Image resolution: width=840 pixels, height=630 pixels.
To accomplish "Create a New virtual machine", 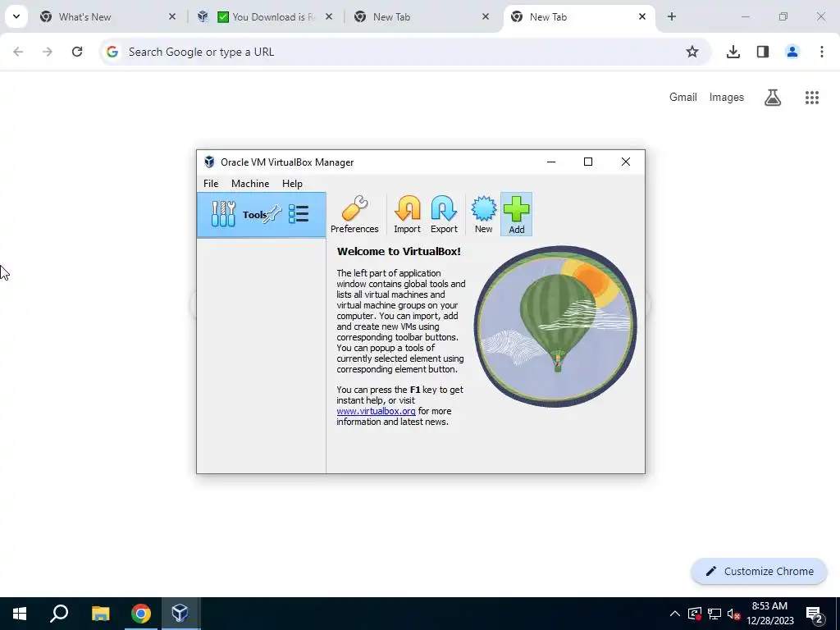I will coord(483,214).
